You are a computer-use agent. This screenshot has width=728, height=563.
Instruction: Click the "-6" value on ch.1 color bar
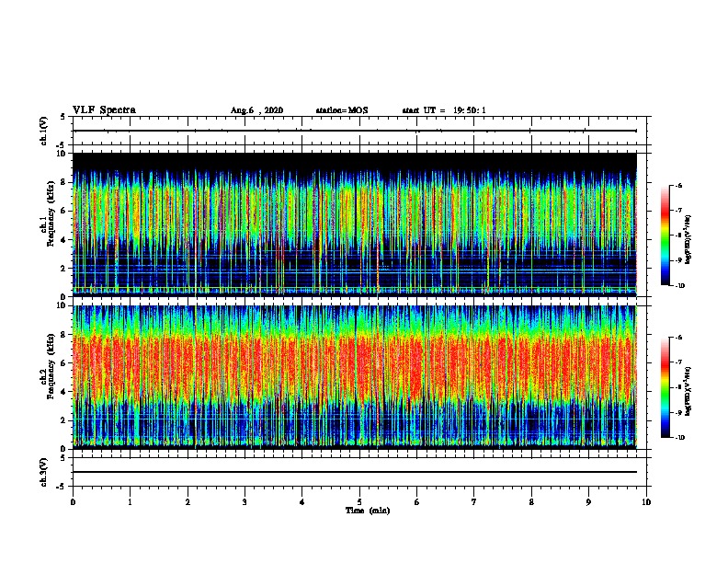point(678,185)
